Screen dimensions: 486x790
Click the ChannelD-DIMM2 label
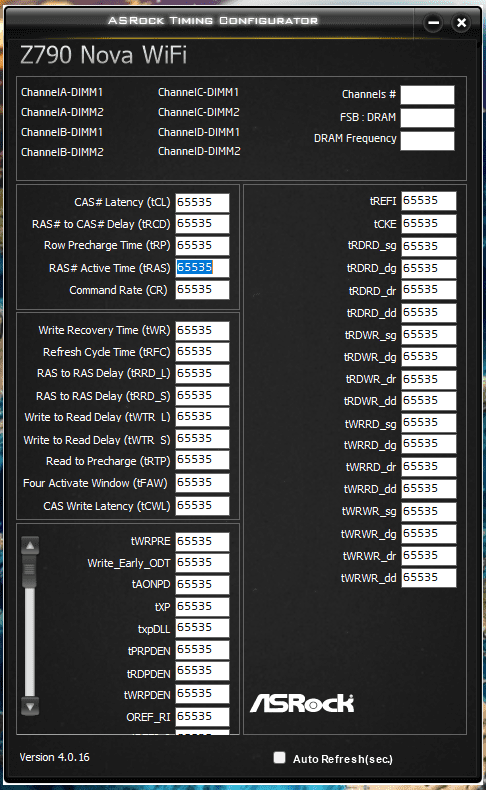[199, 151]
